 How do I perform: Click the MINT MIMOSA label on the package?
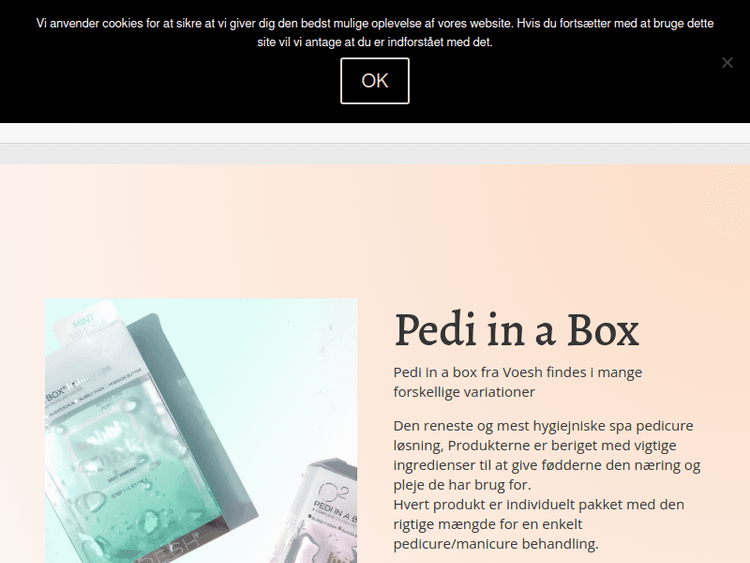[x=88, y=326]
